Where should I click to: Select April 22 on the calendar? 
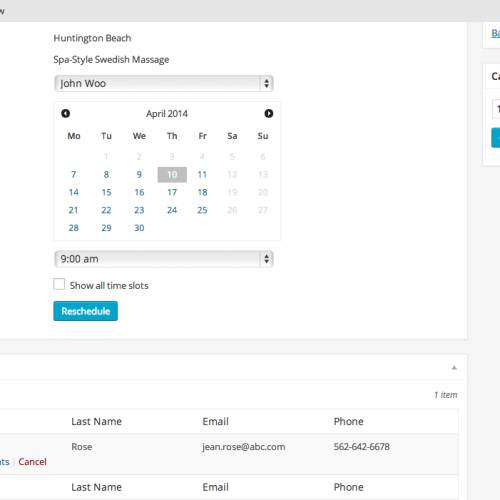click(x=106, y=210)
